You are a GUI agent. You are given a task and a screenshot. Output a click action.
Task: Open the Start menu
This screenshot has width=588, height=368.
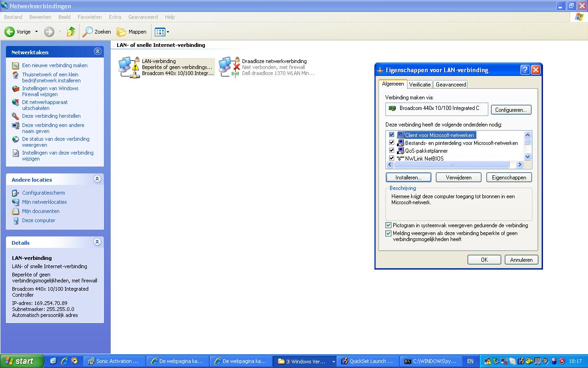point(22,361)
